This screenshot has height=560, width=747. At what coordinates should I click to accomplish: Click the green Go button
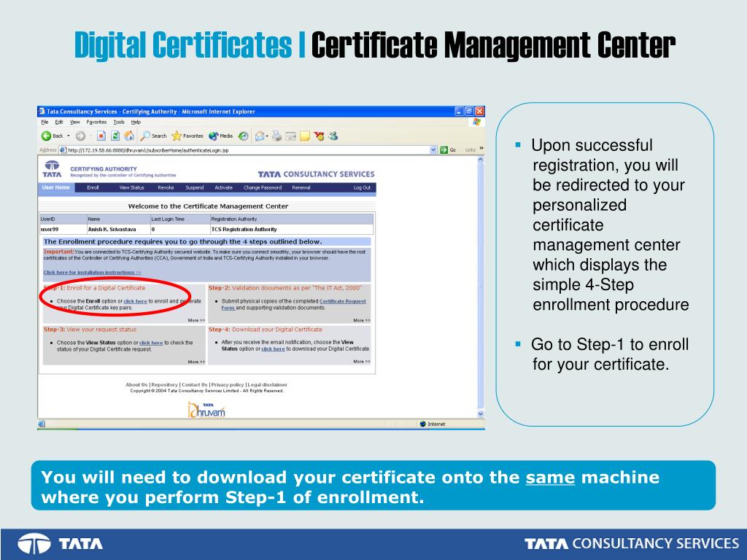(x=448, y=150)
